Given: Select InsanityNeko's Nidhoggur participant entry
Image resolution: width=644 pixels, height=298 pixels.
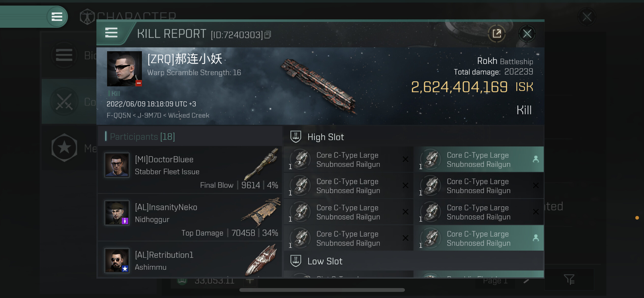Looking at the screenshot, I should [190, 217].
